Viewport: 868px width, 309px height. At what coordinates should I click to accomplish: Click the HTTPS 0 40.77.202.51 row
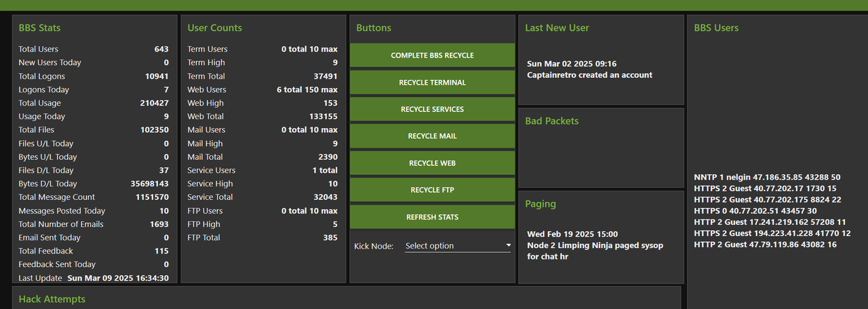(x=755, y=211)
